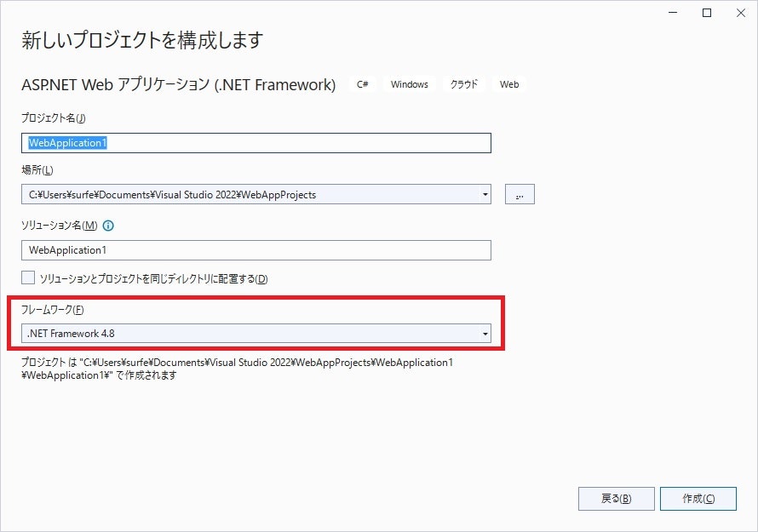Screen dimensions: 758x532
Task: Click the solution name input field
Action: (256, 250)
